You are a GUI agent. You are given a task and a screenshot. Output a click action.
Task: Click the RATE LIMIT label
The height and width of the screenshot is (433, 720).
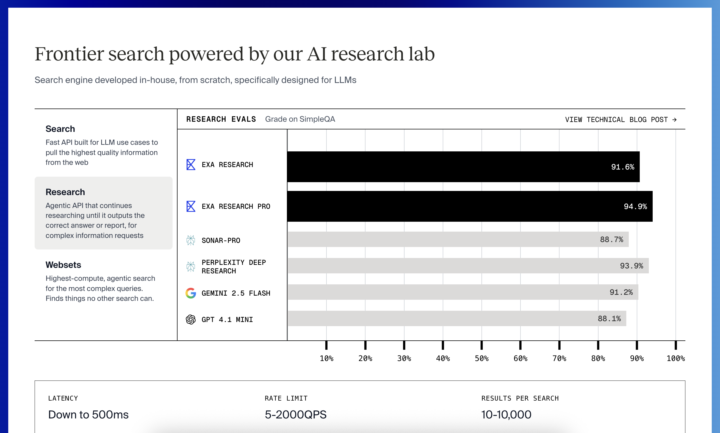pyautogui.click(x=286, y=398)
